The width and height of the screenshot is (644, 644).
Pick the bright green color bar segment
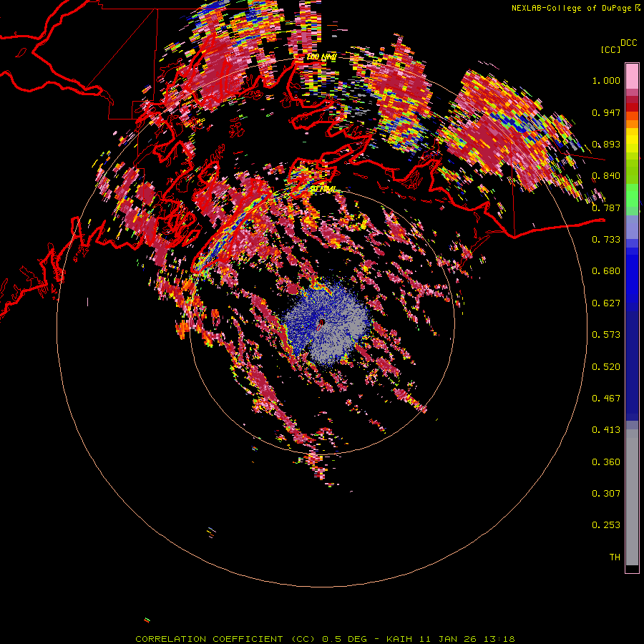(632, 195)
